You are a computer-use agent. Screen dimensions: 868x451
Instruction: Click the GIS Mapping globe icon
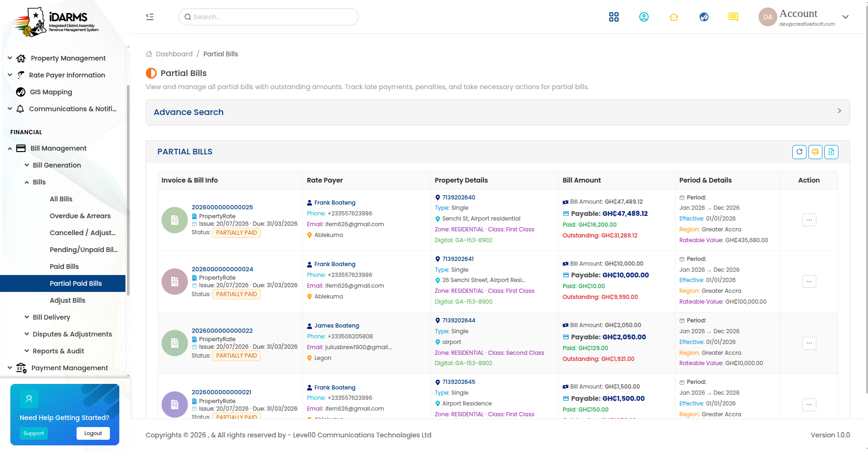[21, 92]
